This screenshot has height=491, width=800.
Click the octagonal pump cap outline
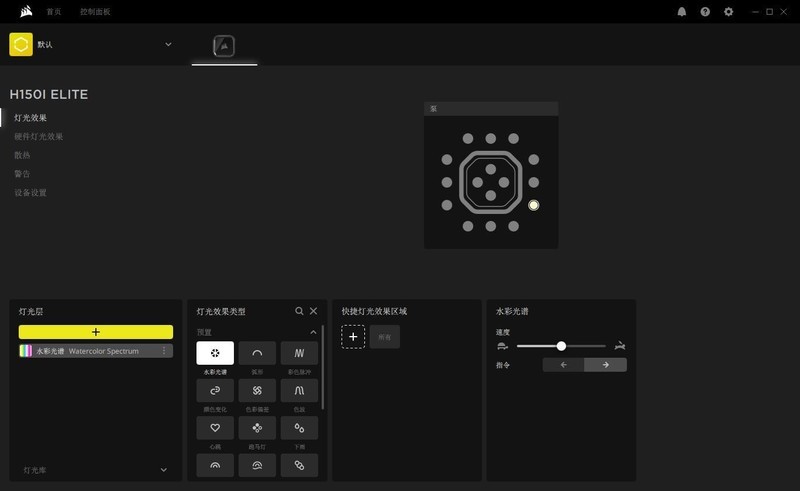[x=491, y=182]
